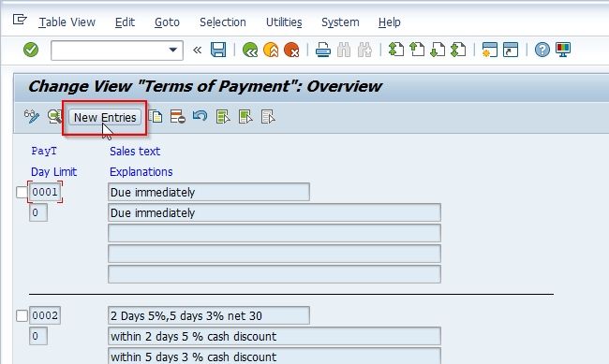Go to Next Page icon

tap(438, 50)
